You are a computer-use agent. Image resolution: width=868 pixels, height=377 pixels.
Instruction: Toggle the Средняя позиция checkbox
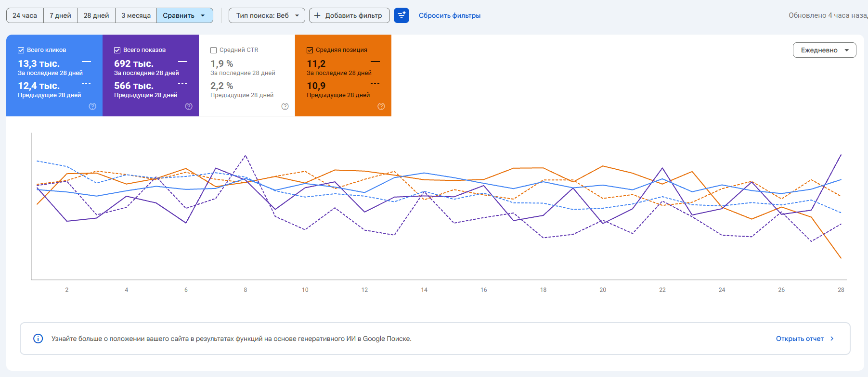pos(310,50)
